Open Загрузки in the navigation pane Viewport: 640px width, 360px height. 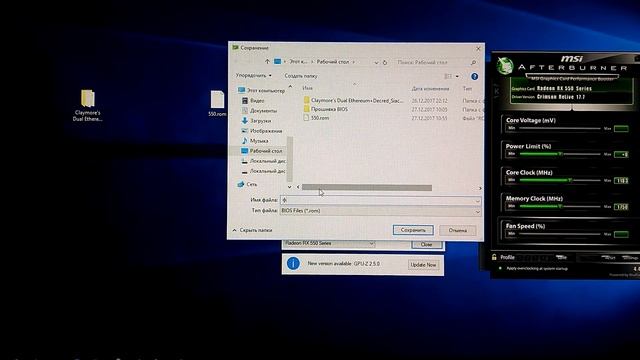(256, 121)
